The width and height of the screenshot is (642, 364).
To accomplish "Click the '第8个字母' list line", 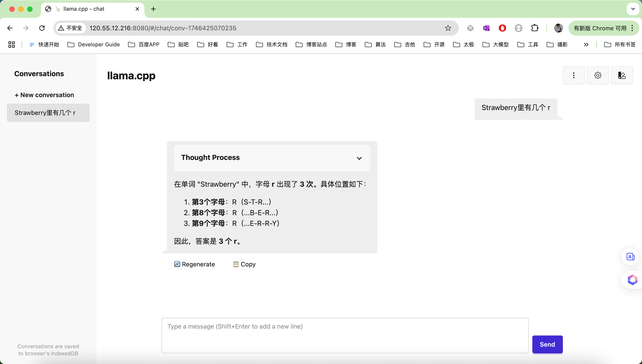I will [231, 213].
